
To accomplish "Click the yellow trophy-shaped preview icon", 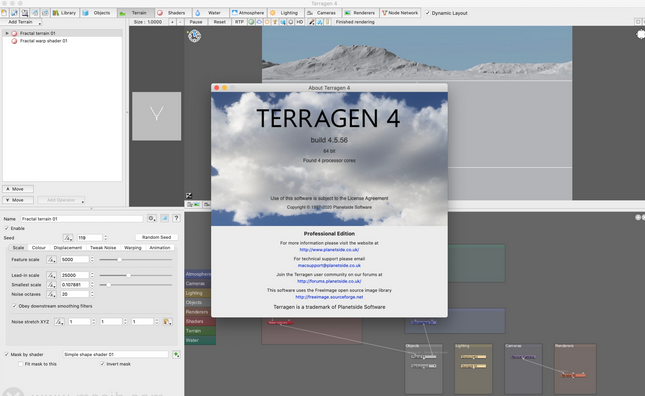I will [x=275, y=22].
